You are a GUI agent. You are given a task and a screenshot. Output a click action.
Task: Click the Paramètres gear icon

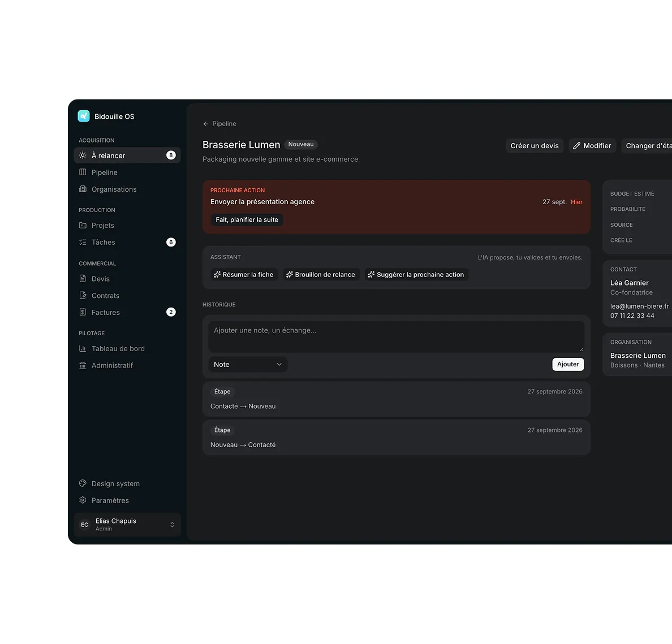[x=83, y=500]
